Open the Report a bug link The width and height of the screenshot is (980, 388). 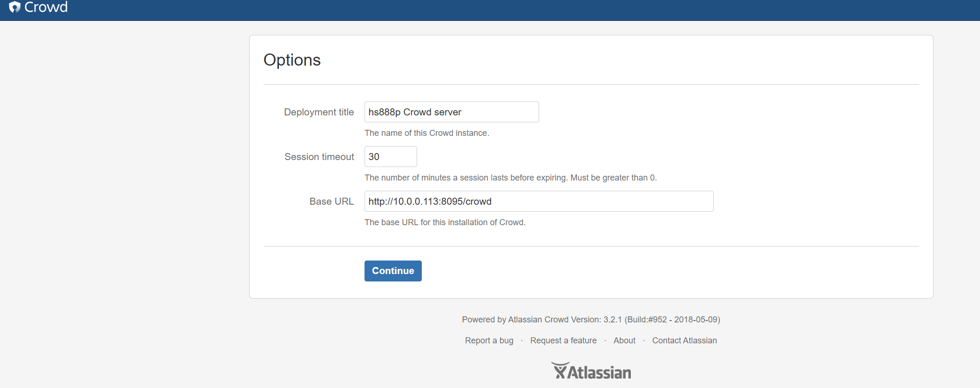[x=489, y=341]
